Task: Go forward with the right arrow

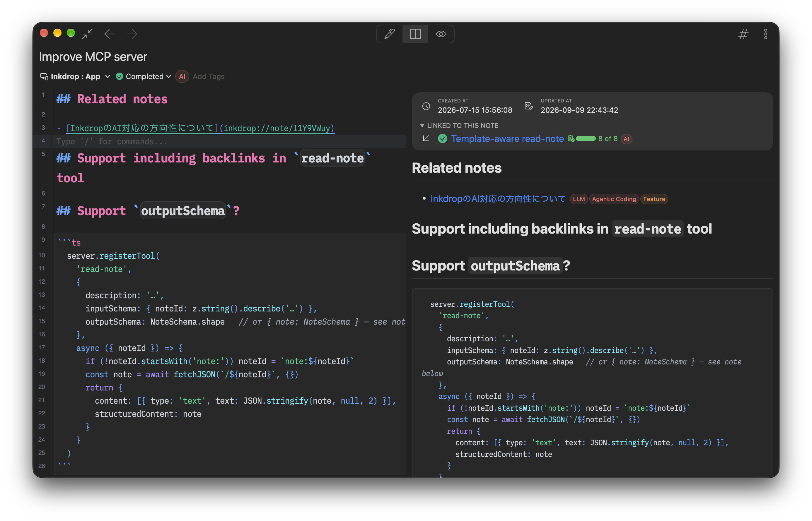Action: 132,34
